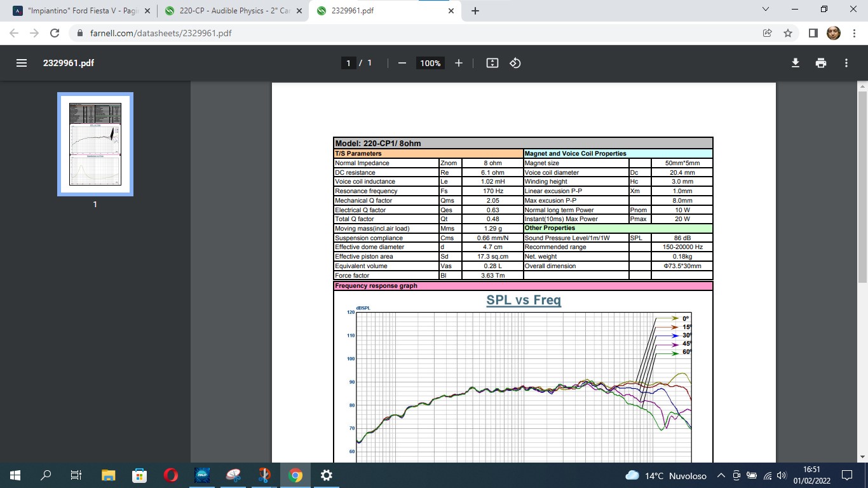Print the PDF document

821,63
